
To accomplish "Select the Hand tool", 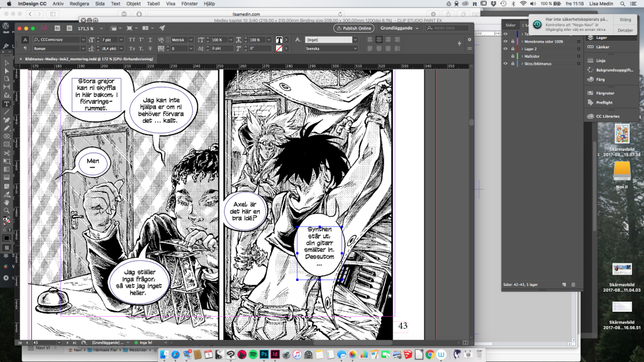I will click(7, 202).
